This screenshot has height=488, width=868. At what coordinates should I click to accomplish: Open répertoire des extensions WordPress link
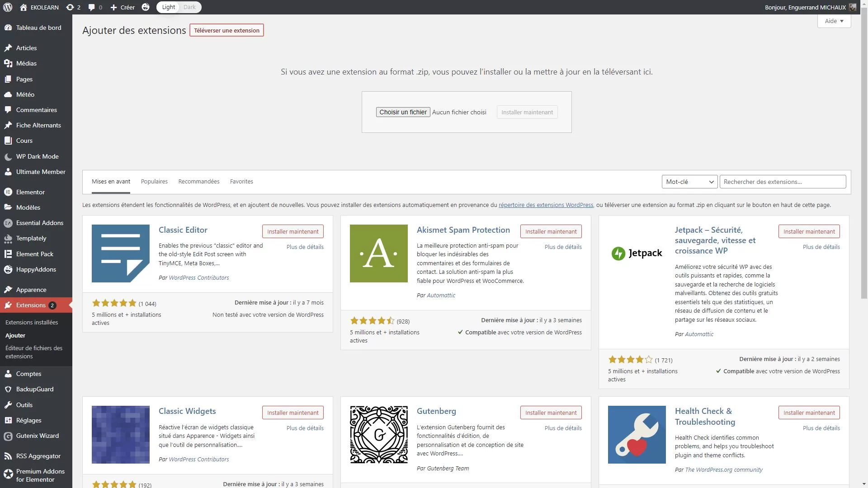(546, 205)
